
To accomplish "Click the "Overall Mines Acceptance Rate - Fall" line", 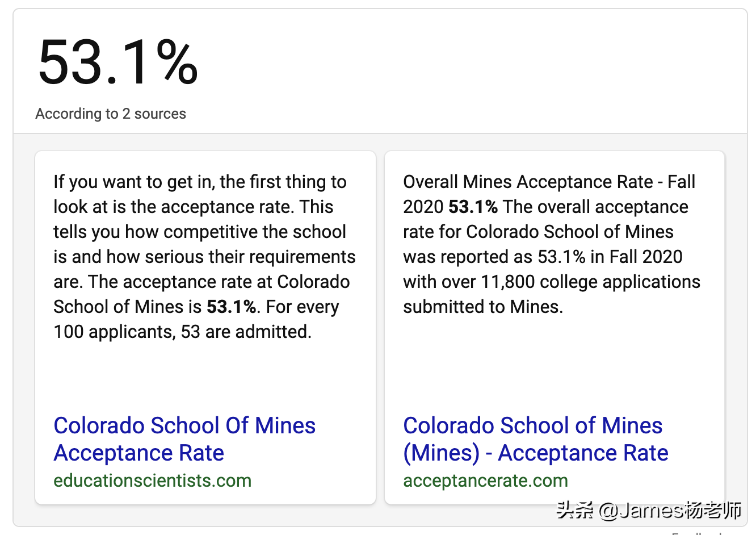I will tap(549, 182).
